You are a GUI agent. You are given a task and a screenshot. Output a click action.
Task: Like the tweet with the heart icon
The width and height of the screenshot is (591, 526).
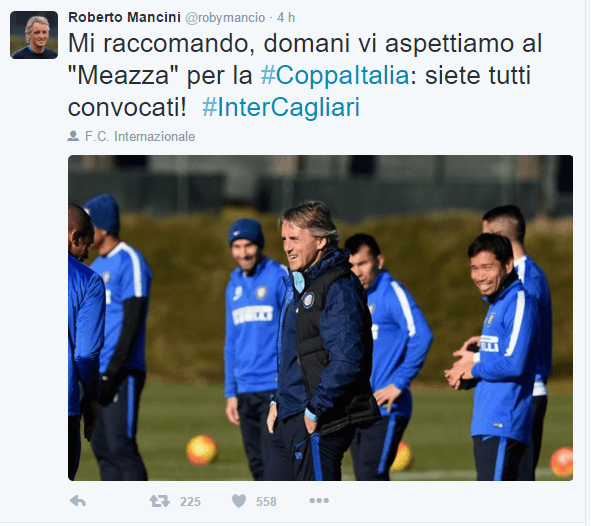click(x=239, y=501)
